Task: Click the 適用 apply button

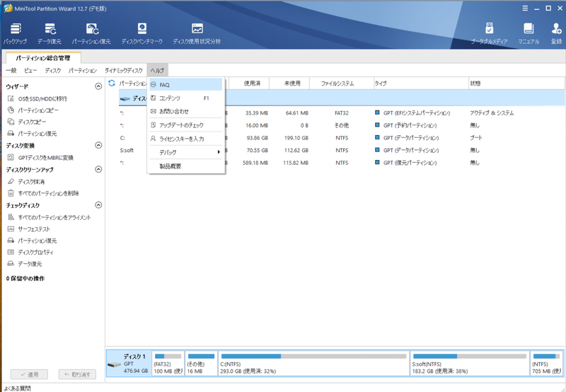Action: [29, 374]
